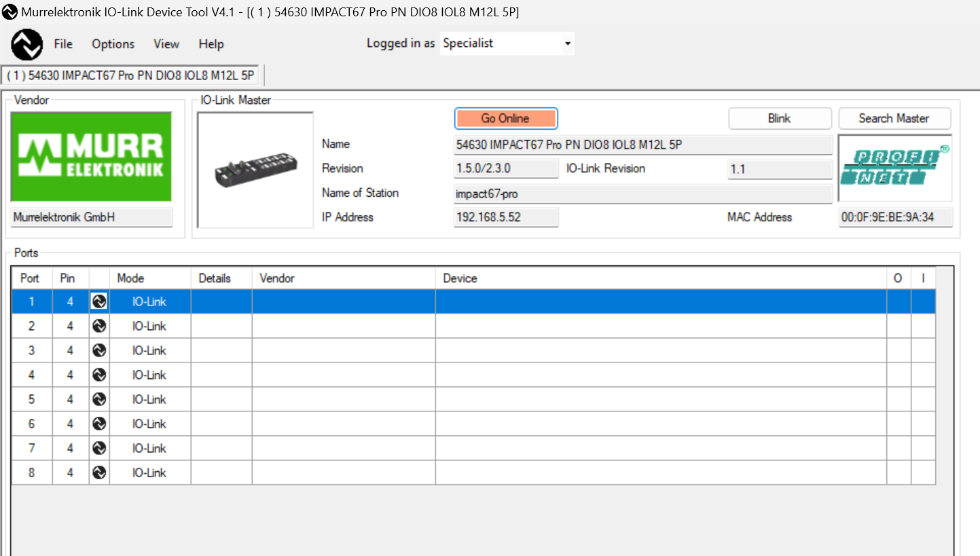The height and width of the screenshot is (556, 980).
Task: Click the IO-Link icon in port 7 row
Action: click(99, 448)
